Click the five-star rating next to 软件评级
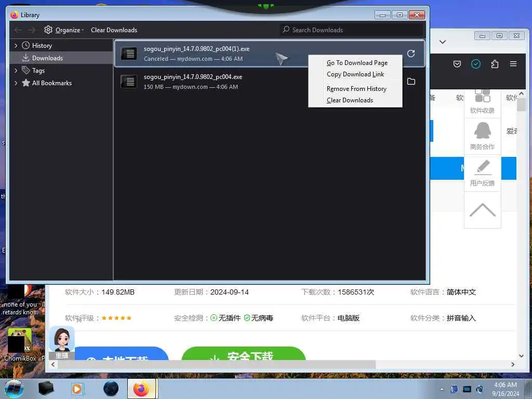Viewport: 532px width, 399px height. (116, 318)
